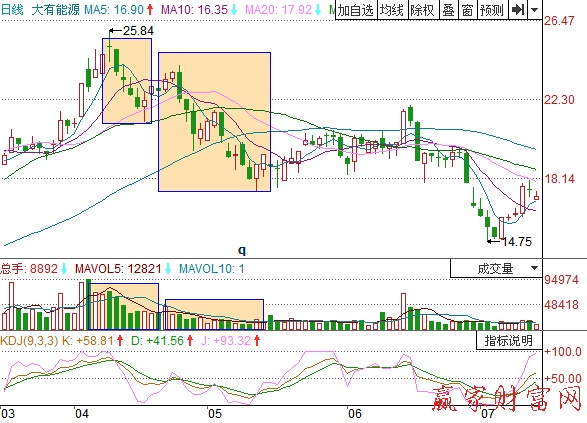Screen dimensions: 587x423
Task: Click the 大有能源 stock name
Action: [x=55, y=9]
